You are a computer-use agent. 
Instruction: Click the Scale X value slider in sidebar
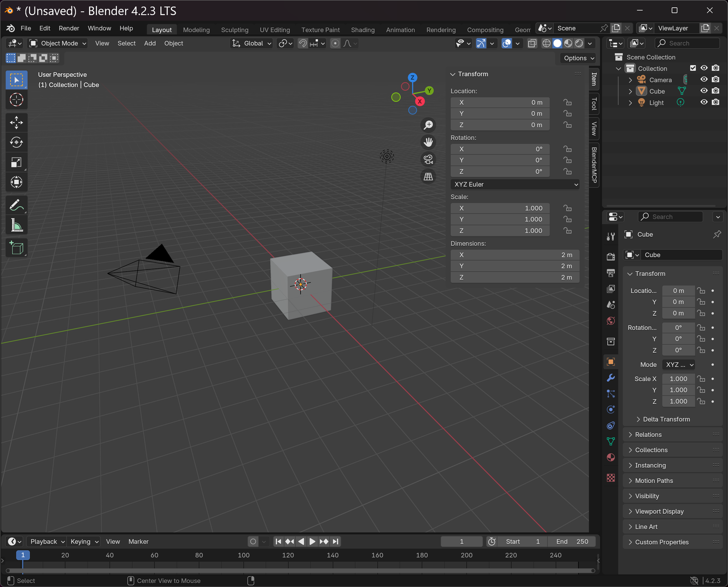[500, 208]
